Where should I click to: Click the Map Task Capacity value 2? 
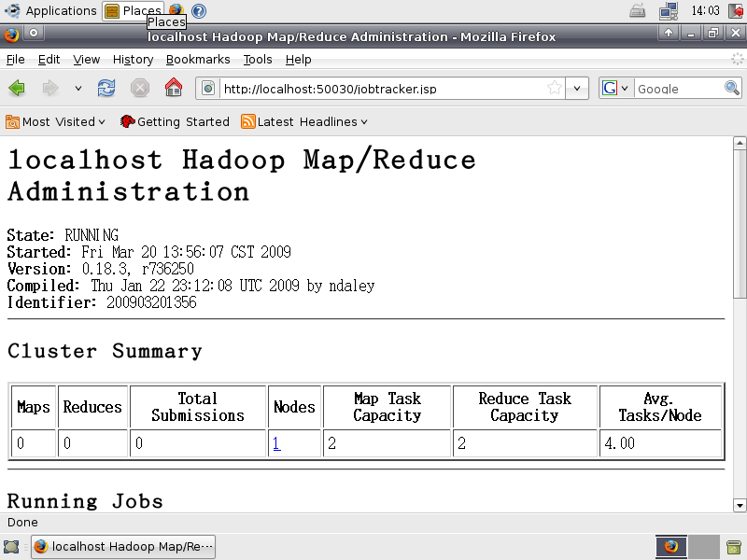pos(332,443)
